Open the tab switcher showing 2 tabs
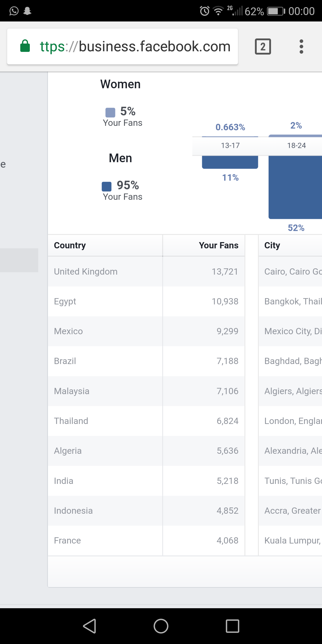Screen dimensions: 322x644 point(263,47)
